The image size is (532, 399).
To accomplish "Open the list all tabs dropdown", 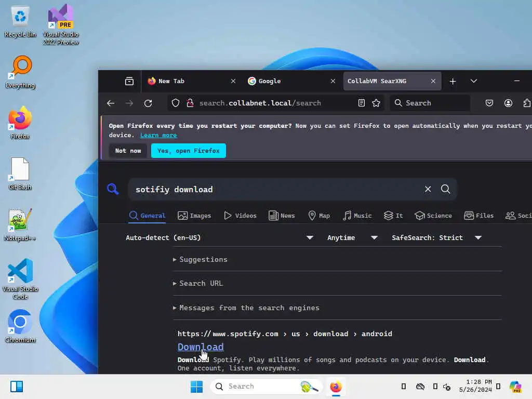I will (x=474, y=82).
